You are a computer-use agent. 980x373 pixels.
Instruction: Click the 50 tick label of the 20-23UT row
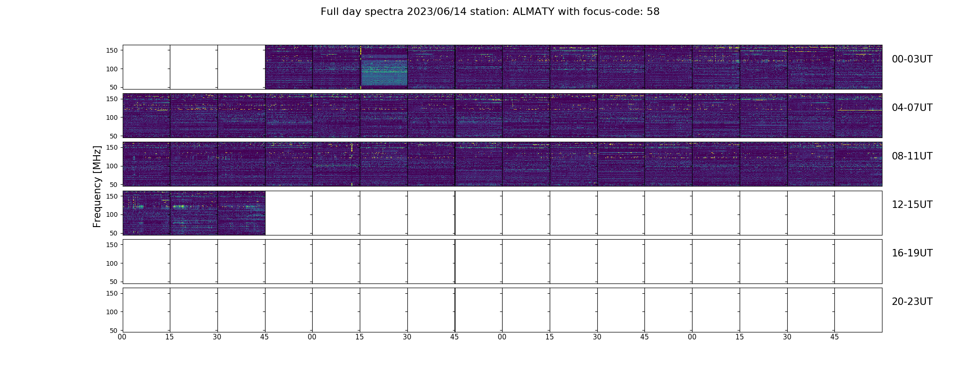(115, 331)
